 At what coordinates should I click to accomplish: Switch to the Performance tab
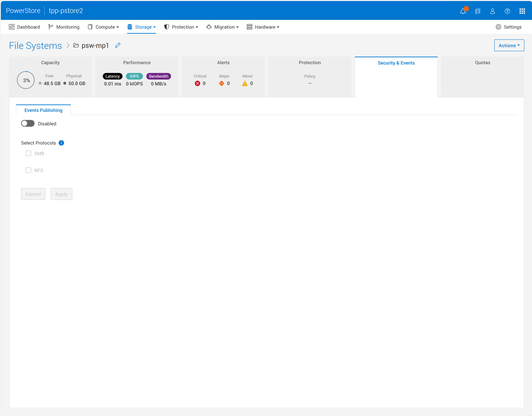[137, 63]
